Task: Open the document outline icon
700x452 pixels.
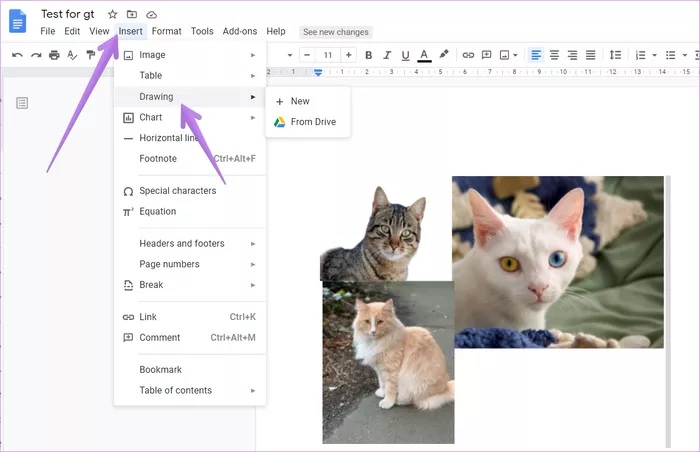Action: (x=22, y=103)
